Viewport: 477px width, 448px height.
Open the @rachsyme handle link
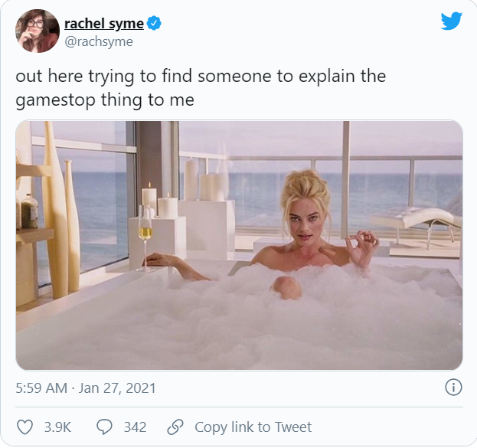point(98,41)
